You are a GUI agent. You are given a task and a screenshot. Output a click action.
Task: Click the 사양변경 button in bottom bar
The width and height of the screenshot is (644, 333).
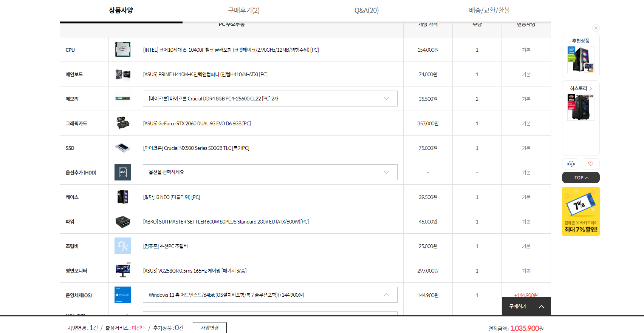point(210,328)
